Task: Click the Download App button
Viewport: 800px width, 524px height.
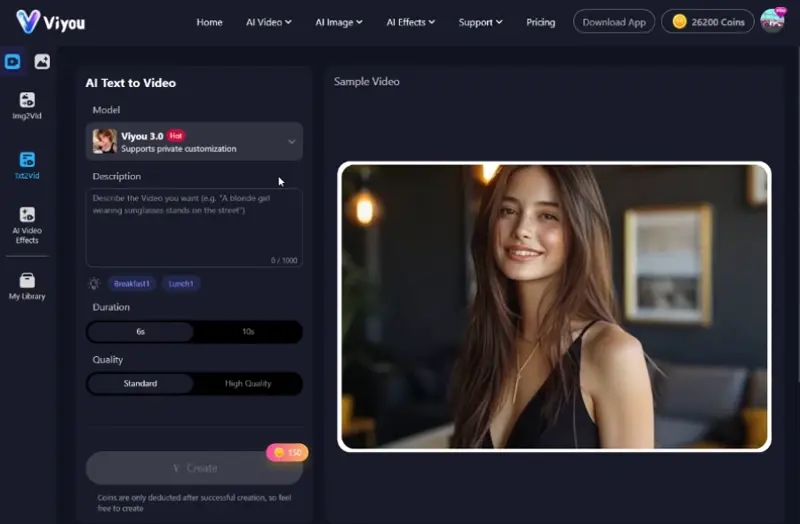Action: [613, 22]
